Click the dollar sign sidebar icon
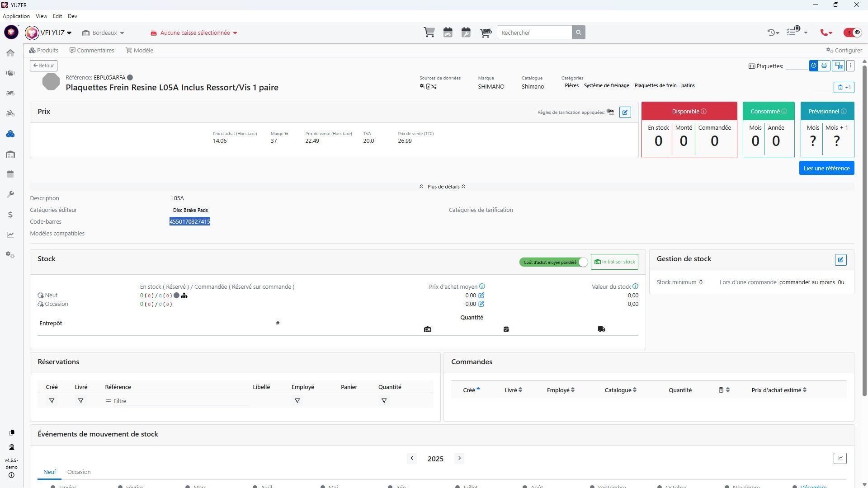This screenshot has height=488, width=868. click(x=10, y=215)
